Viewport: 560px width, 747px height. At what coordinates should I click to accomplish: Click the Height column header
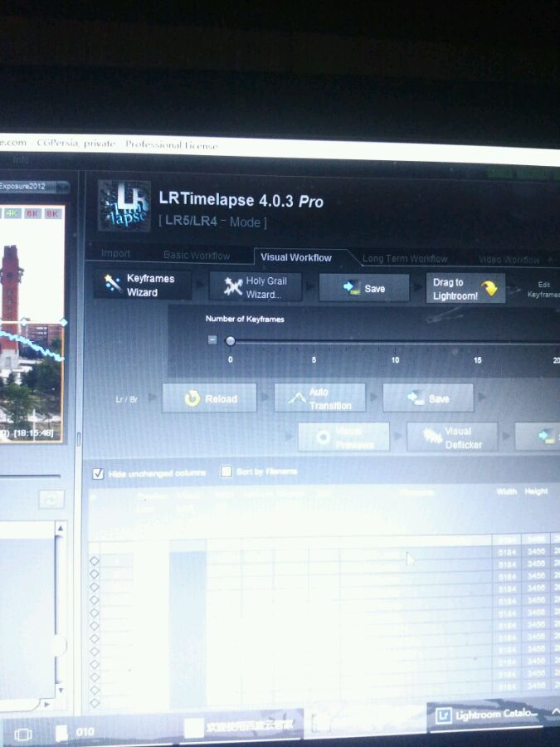coord(536,491)
